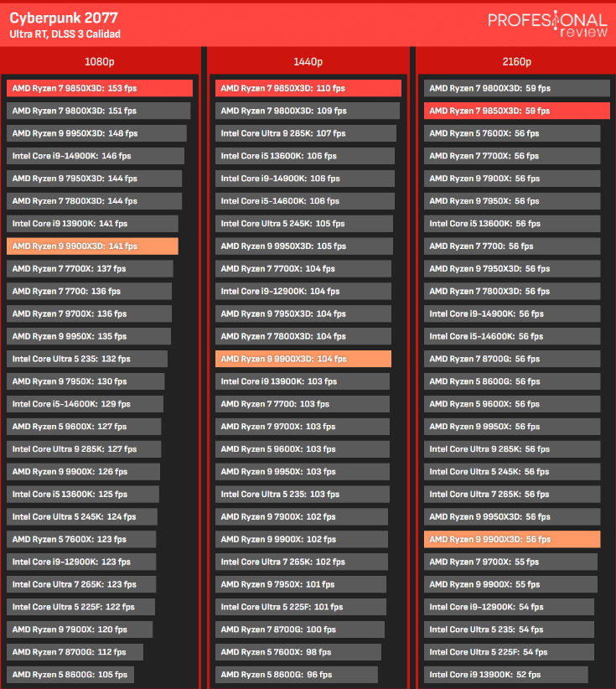Viewport: 616px width, 689px height.
Task: Select the Ryzen 5 8600G 105 fps bar
Action: (70, 675)
